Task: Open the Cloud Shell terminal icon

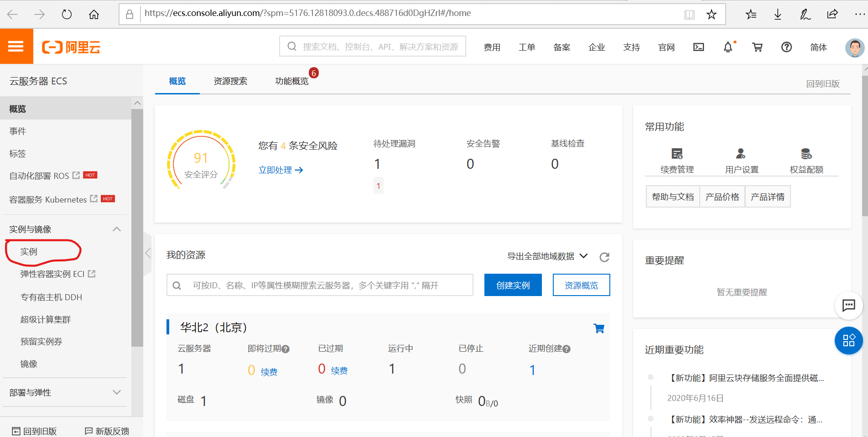Action: point(698,47)
